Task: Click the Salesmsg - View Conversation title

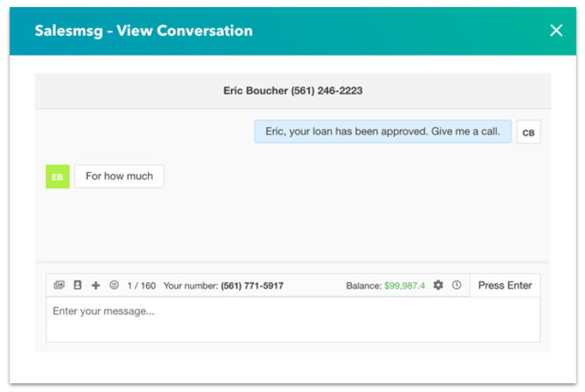Action: [x=144, y=31]
